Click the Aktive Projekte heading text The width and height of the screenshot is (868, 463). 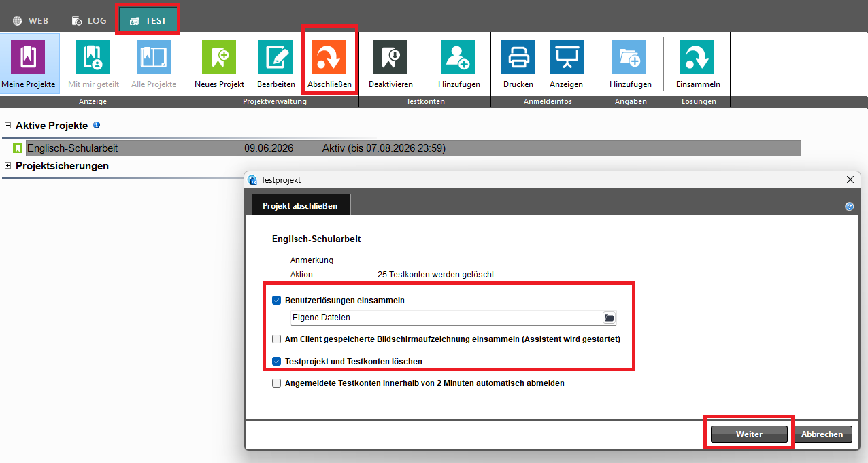coord(52,126)
